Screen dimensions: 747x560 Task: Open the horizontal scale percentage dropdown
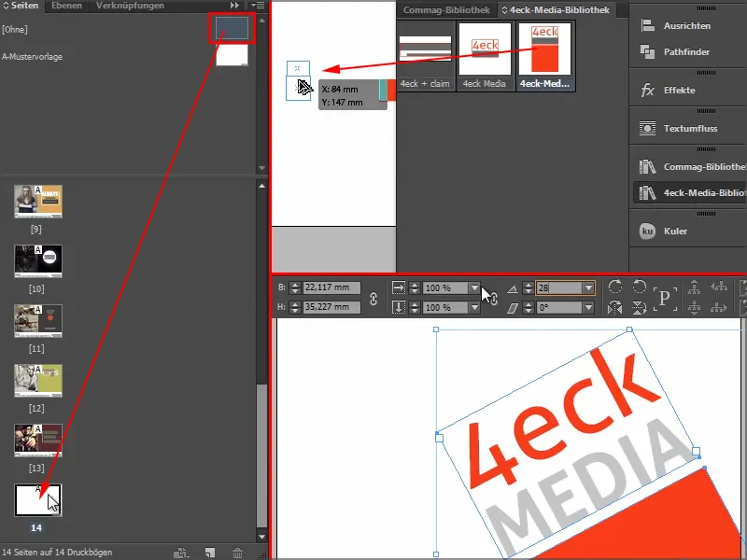click(x=474, y=288)
